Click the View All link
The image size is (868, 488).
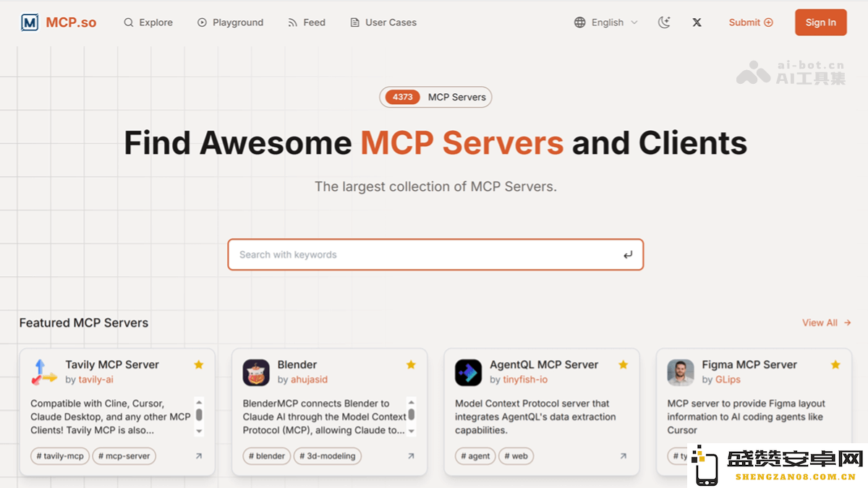tap(827, 323)
